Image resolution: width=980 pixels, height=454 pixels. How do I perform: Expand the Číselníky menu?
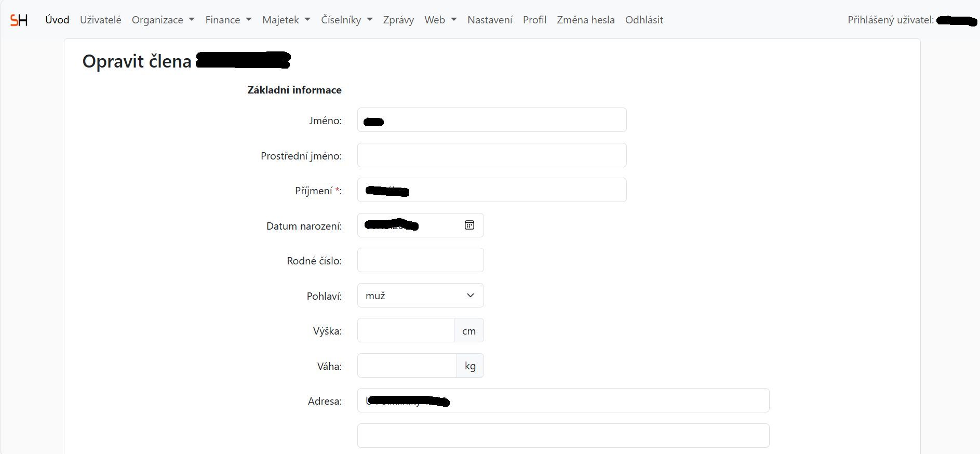click(346, 20)
